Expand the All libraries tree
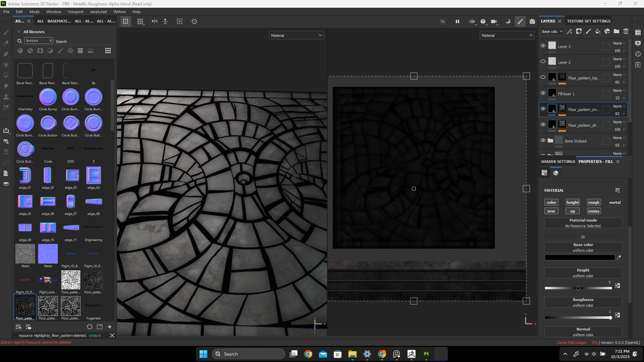The width and height of the screenshot is (644, 362). [19, 32]
